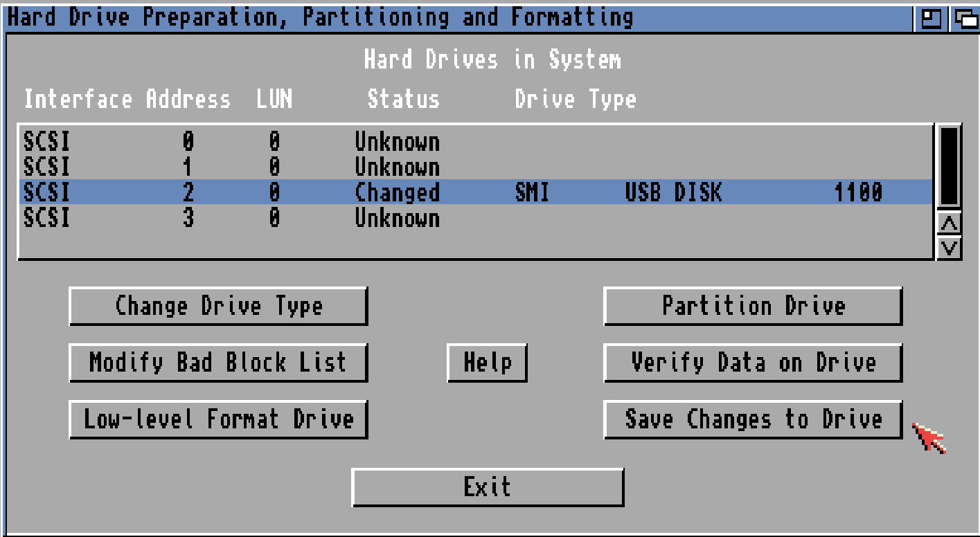Open Partition Drive
The image size is (980, 537).
(753, 306)
